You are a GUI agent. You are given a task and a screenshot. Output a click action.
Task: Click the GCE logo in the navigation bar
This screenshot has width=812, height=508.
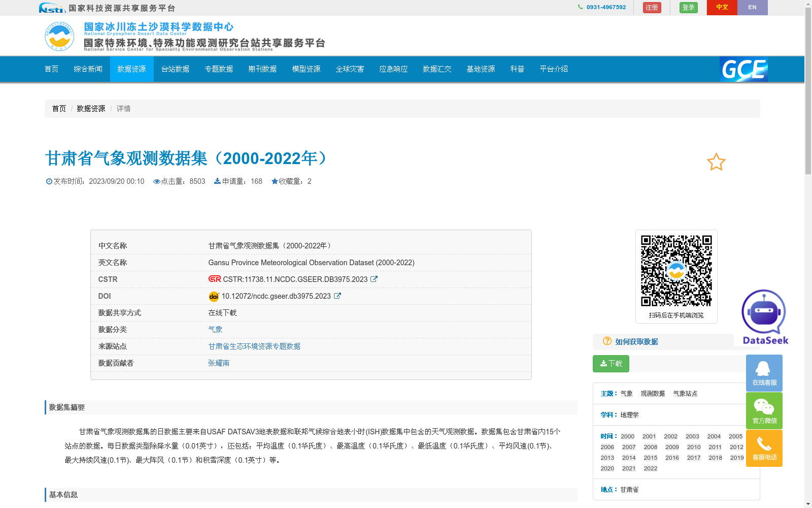tap(743, 69)
